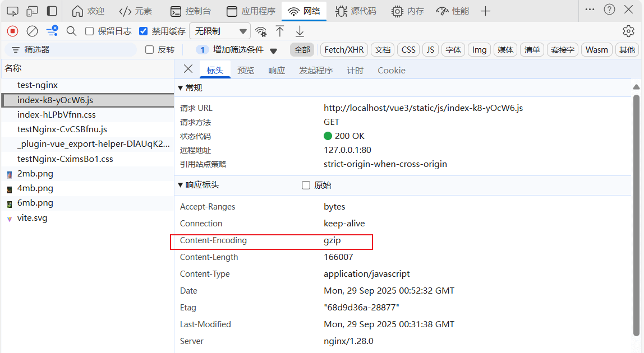Image resolution: width=644 pixels, height=353 pixels.
Task: Clear the network log
Action: (33, 31)
